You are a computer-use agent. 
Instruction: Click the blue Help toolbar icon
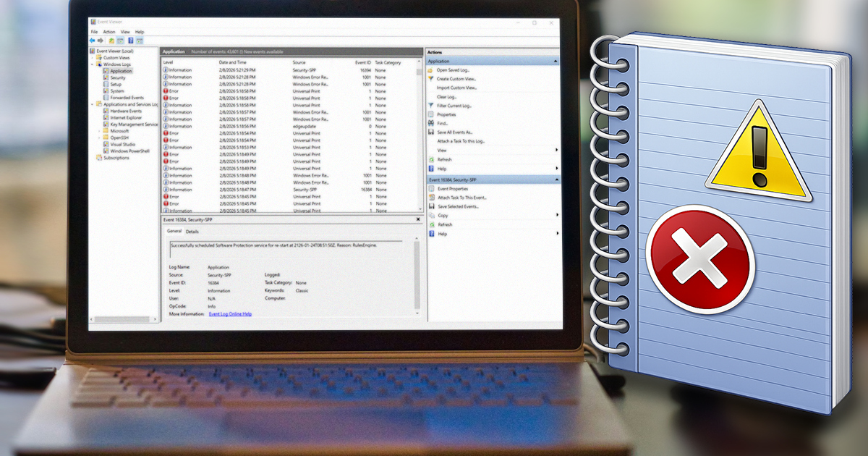pyautogui.click(x=130, y=41)
